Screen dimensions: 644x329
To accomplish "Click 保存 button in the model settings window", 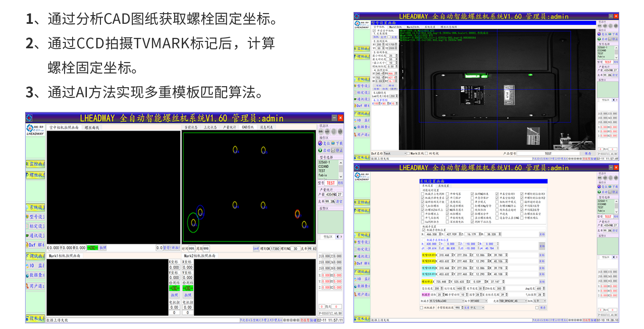I will (588, 154).
